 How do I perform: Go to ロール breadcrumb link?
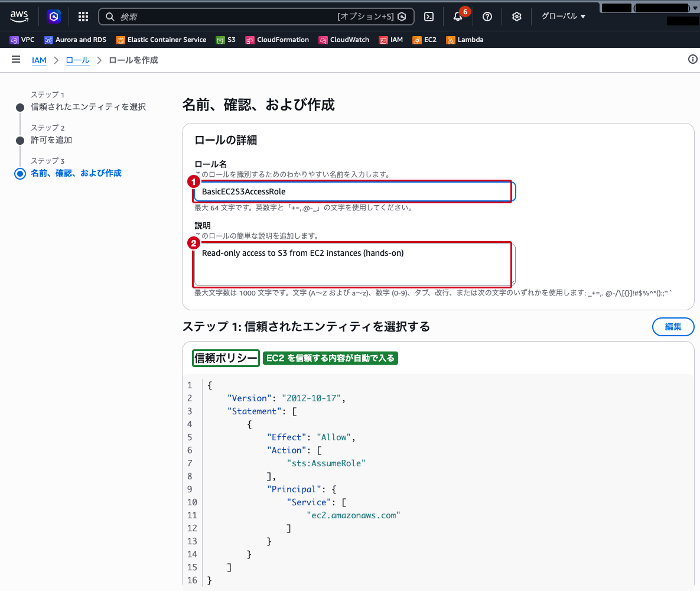click(x=77, y=60)
